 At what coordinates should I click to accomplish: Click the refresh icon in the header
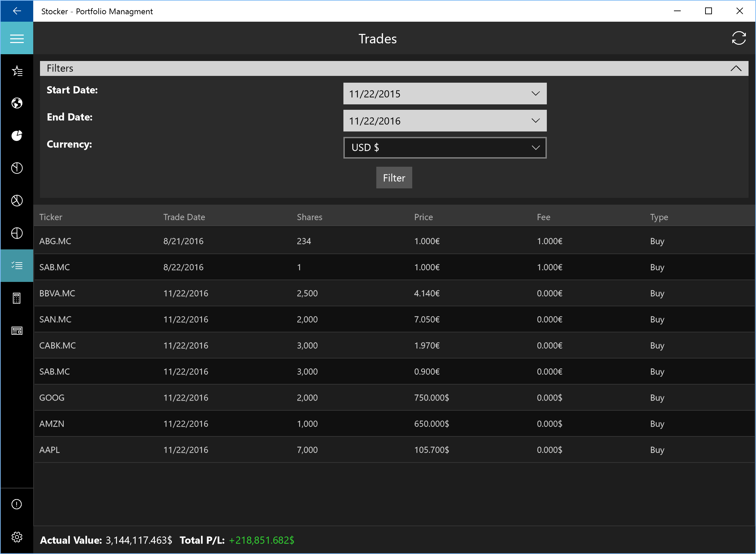[x=738, y=38]
